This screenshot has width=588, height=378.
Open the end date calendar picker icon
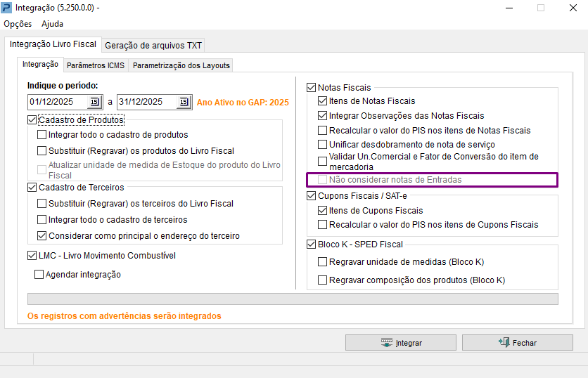[184, 102]
